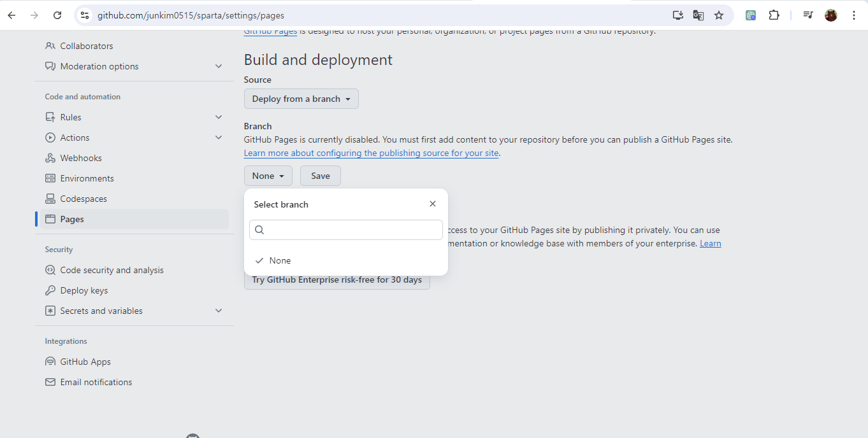This screenshot has height=438, width=868.
Task: Click the Environments server icon
Action: click(x=50, y=178)
